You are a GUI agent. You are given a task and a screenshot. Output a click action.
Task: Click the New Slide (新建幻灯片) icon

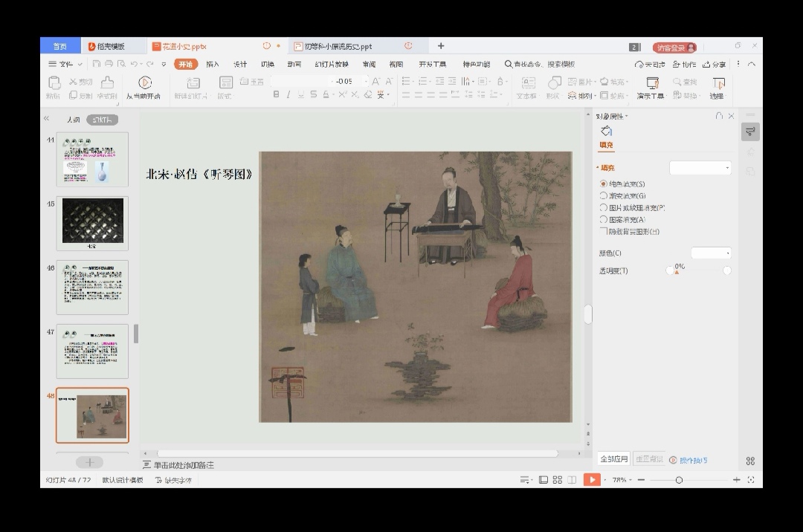(x=193, y=83)
